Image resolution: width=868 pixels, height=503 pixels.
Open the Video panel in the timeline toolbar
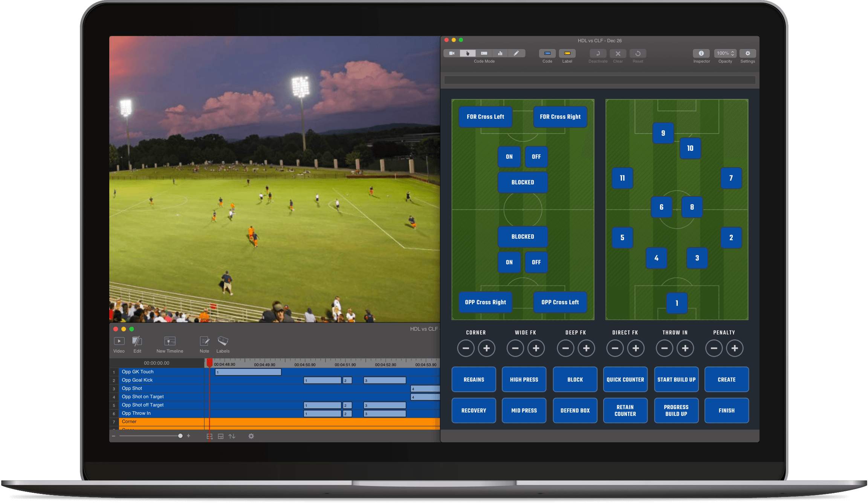click(119, 341)
